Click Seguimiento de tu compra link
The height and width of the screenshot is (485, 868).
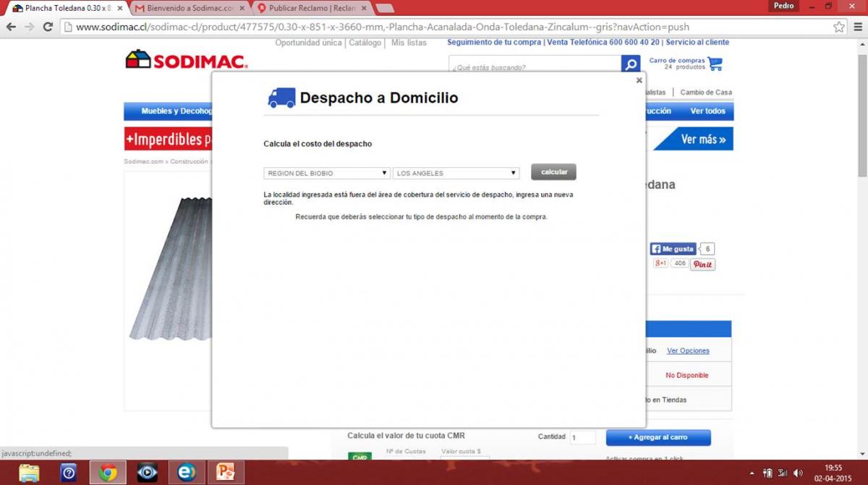(494, 43)
